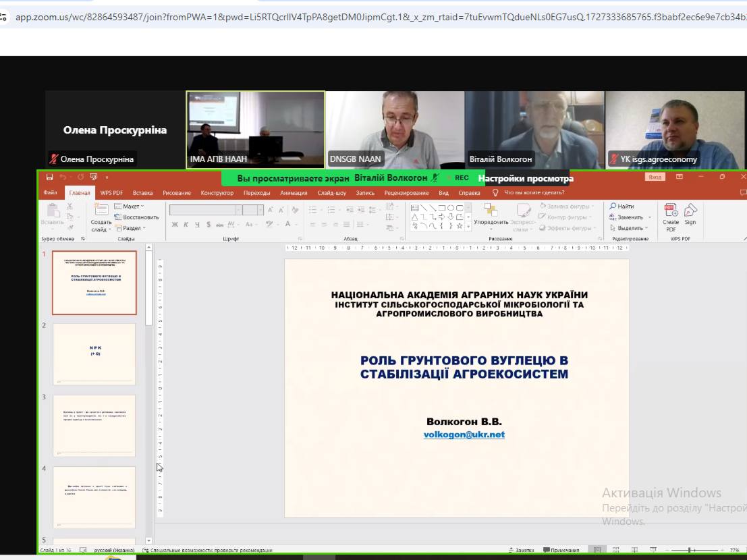Switch to the Вставка tab
The height and width of the screenshot is (560, 747).
coord(142,193)
